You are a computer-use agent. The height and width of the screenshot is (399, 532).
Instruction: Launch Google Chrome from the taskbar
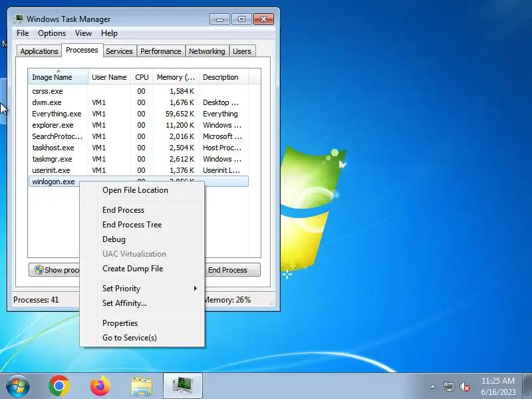pyautogui.click(x=59, y=386)
